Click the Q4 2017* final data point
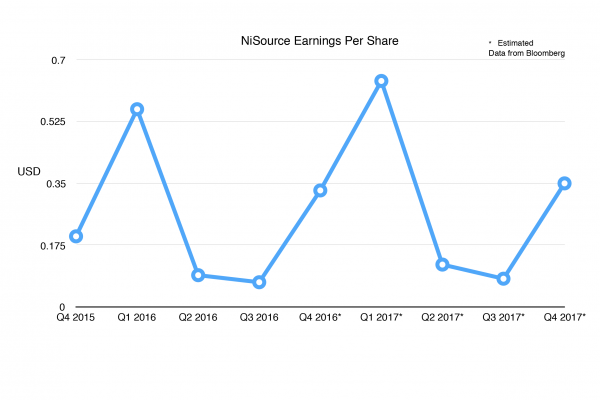The image size is (600, 400). 564,183
